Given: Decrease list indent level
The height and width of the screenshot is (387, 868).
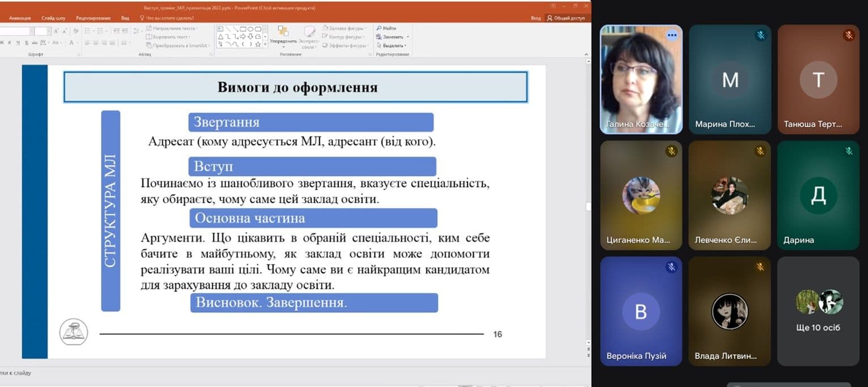Looking at the screenshot, I should pos(116,31).
